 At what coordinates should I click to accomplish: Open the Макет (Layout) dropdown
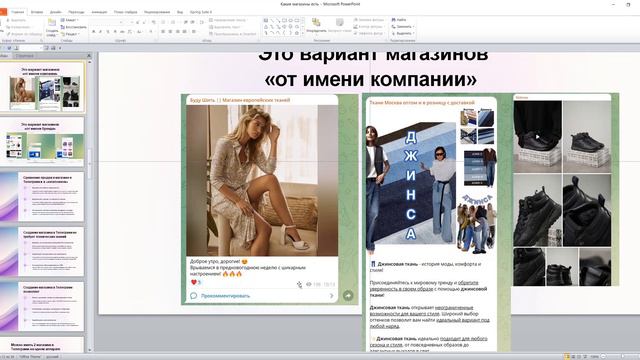[70, 20]
